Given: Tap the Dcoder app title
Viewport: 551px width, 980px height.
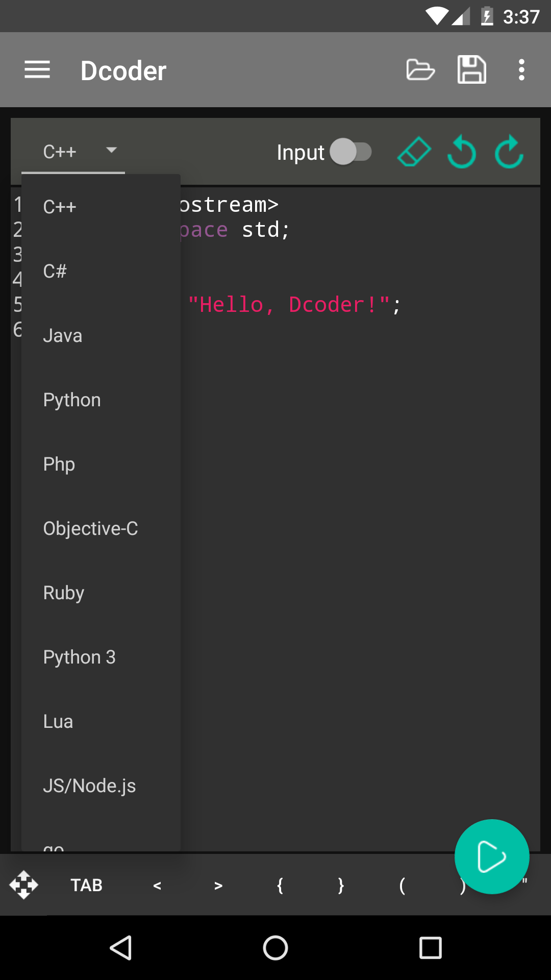Looking at the screenshot, I should coord(123,70).
